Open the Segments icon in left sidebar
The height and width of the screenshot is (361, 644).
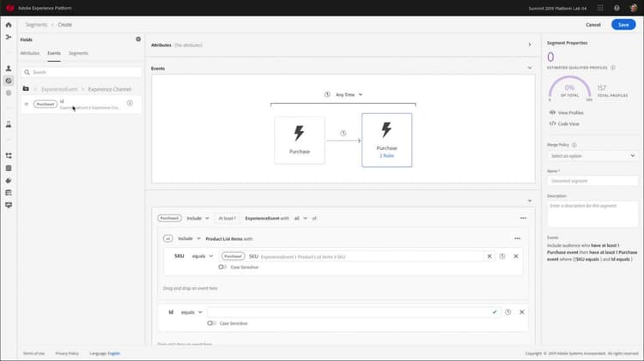pos(9,81)
